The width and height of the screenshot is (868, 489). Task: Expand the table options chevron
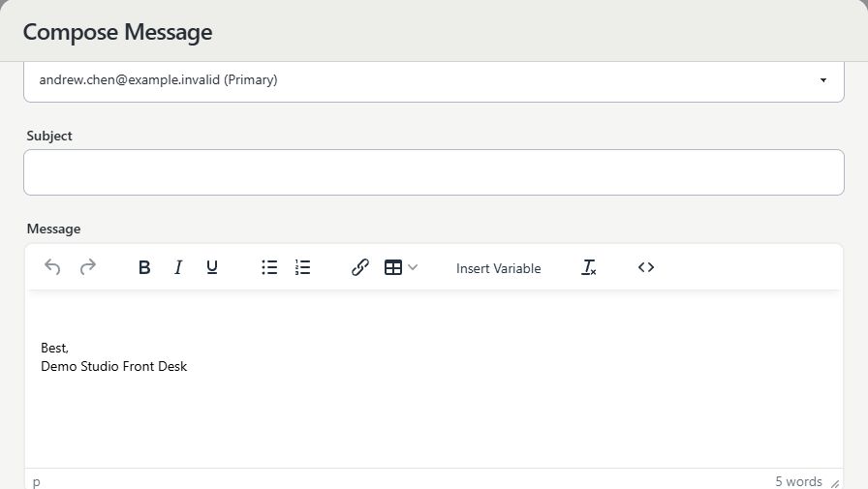pyautogui.click(x=413, y=267)
